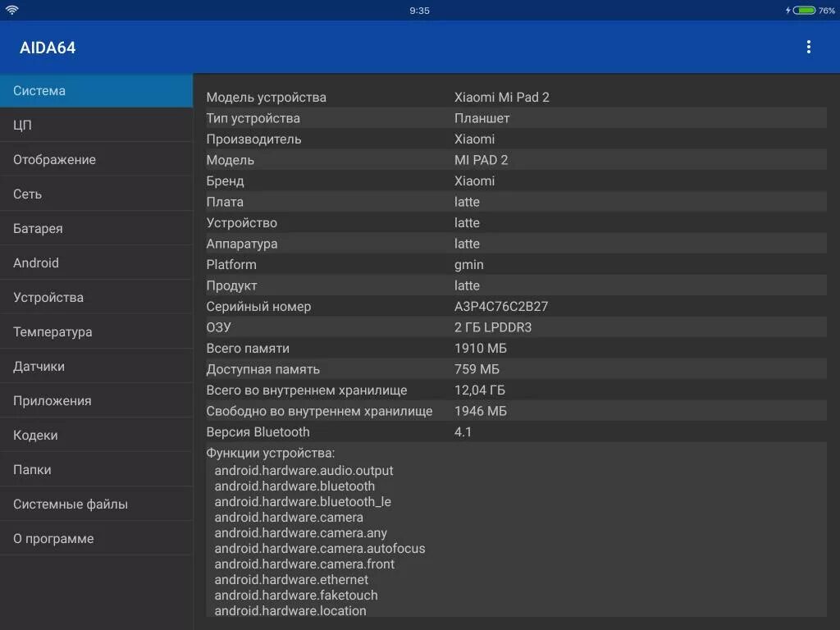Viewport: 840px width, 630px height.
Task: Open the Папки section
Action: point(97,469)
